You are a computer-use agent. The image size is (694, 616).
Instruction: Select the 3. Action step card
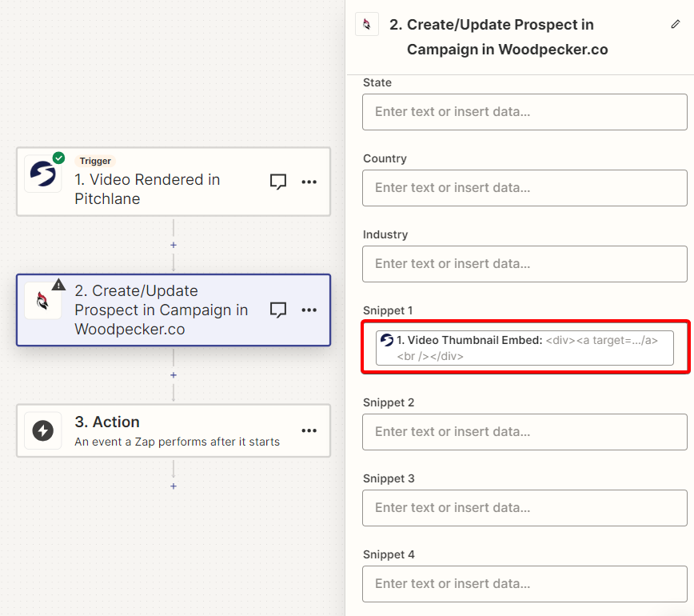[173, 430]
